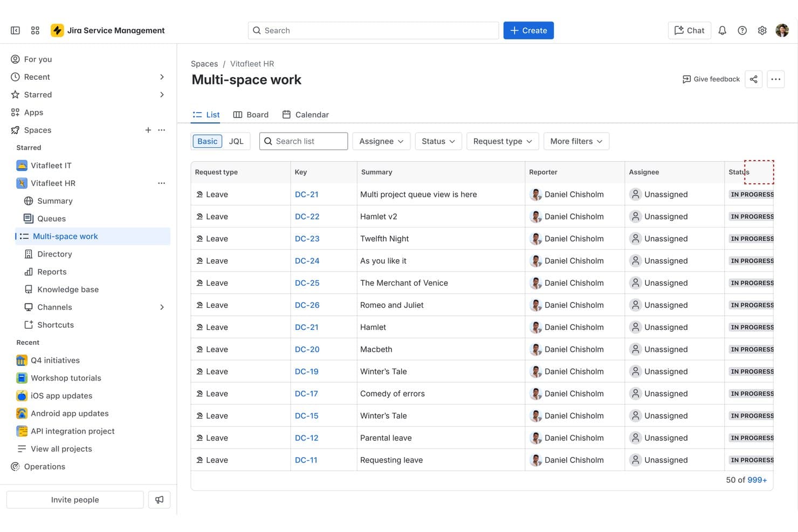
Task: Open the settings gear icon
Action: click(x=762, y=31)
